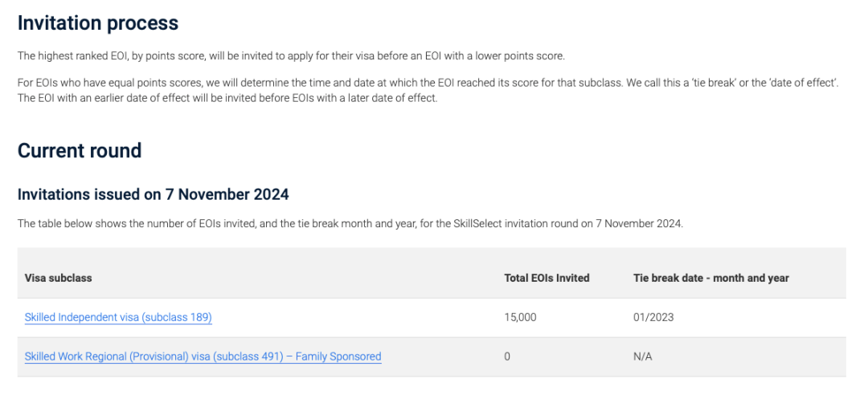The image size is (868, 395).
Task: Click the "Tie break date - month and year" header
Action: click(x=710, y=278)
